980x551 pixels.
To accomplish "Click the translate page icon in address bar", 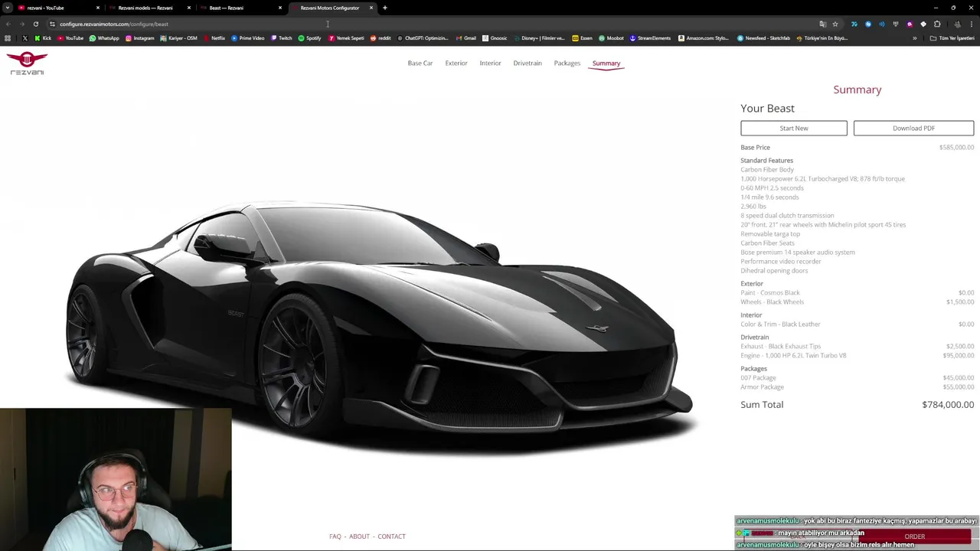I will pyautogui.click(x=822, y=24).
